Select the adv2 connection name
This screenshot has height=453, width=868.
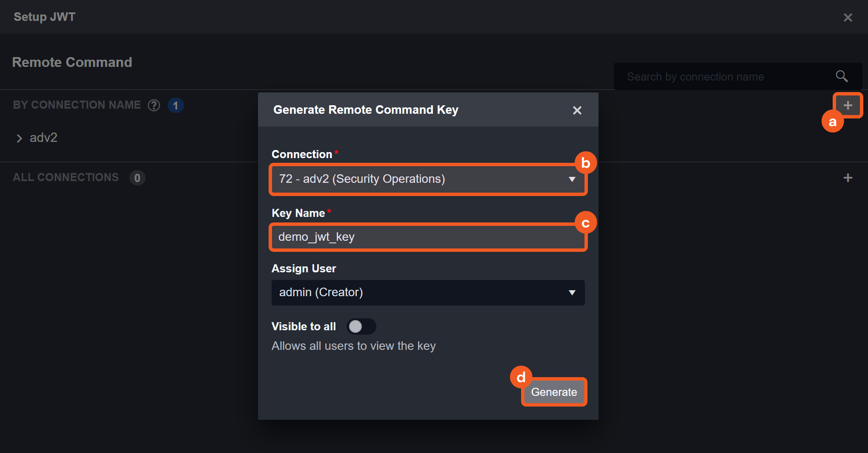click(43, 138)
